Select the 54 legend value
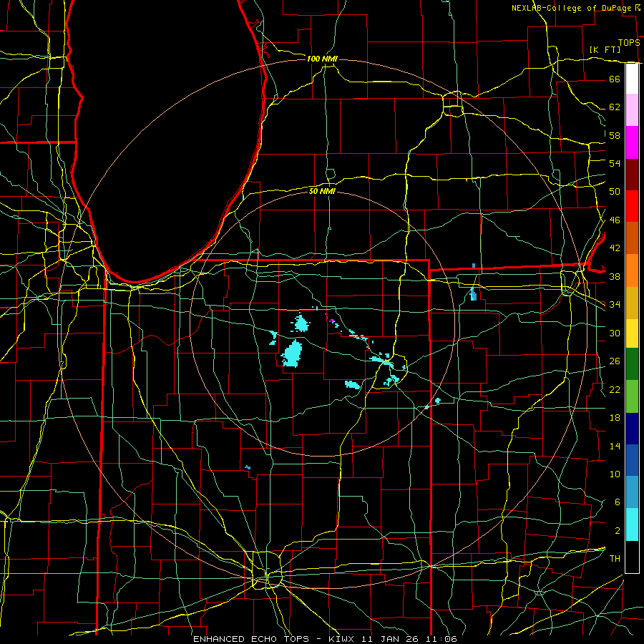644x644 pixels. tap(615, 163)
